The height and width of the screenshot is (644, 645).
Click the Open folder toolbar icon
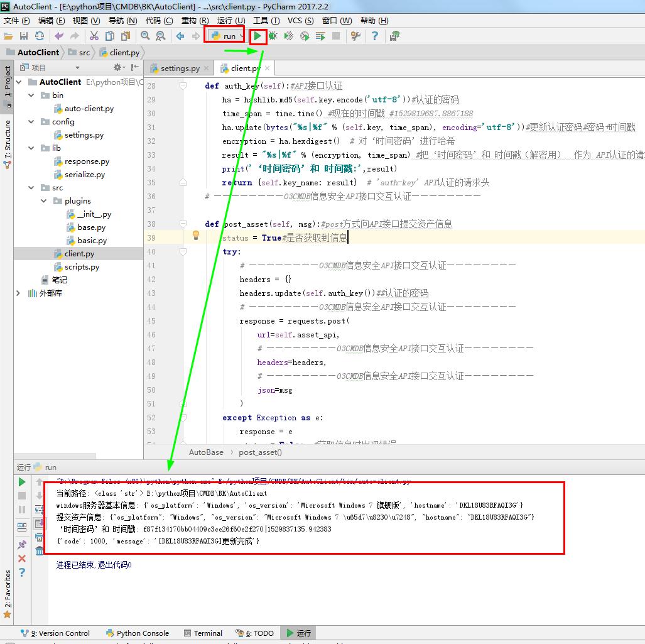(x=8, y=36)
